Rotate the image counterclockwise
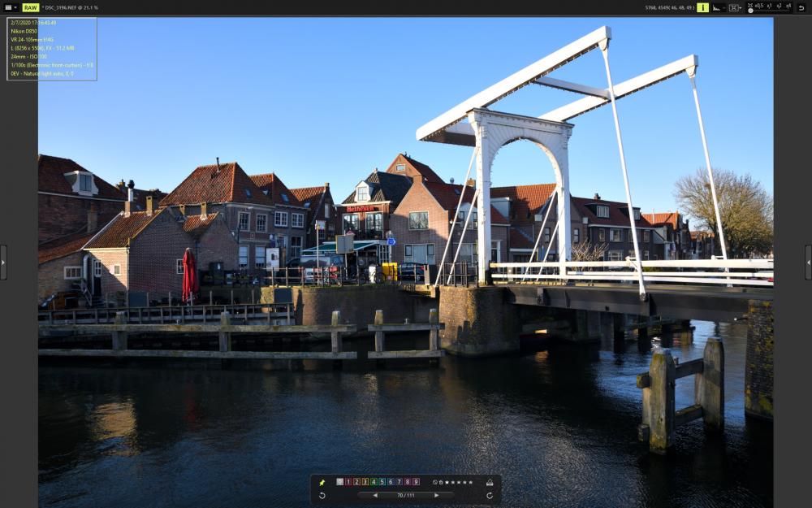The image size is (812, 508). pyautogui.click(x=322, y=496)
